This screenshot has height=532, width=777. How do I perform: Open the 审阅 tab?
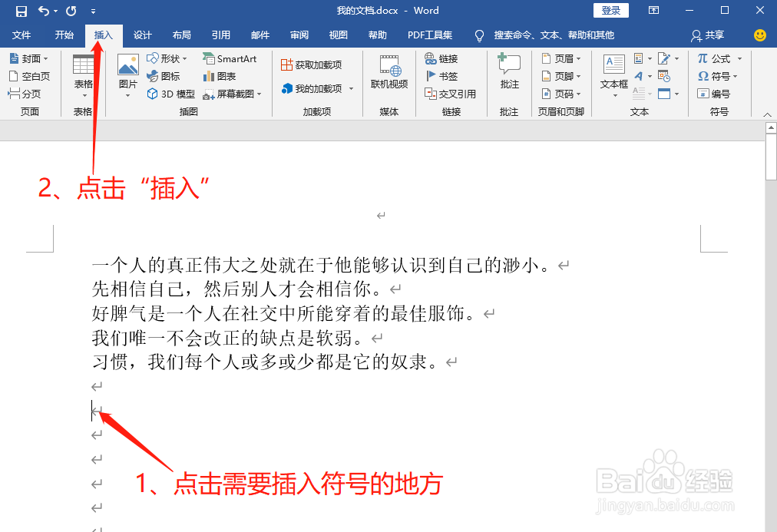coord(299,35)
